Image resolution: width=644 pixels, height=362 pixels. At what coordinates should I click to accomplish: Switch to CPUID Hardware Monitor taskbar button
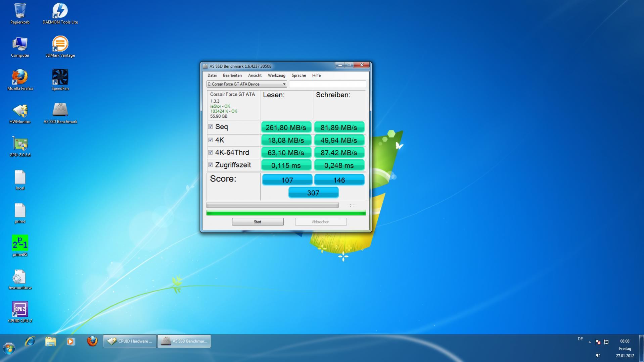point(130,341)
